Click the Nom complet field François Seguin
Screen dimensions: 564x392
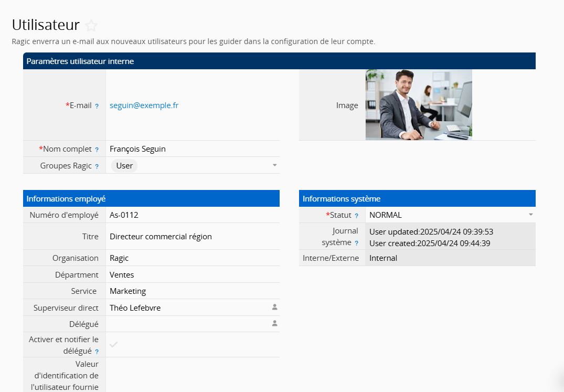tap(137, 149)
